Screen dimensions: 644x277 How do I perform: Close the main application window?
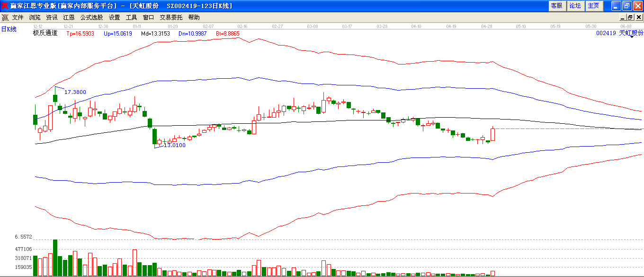[637, 6]
